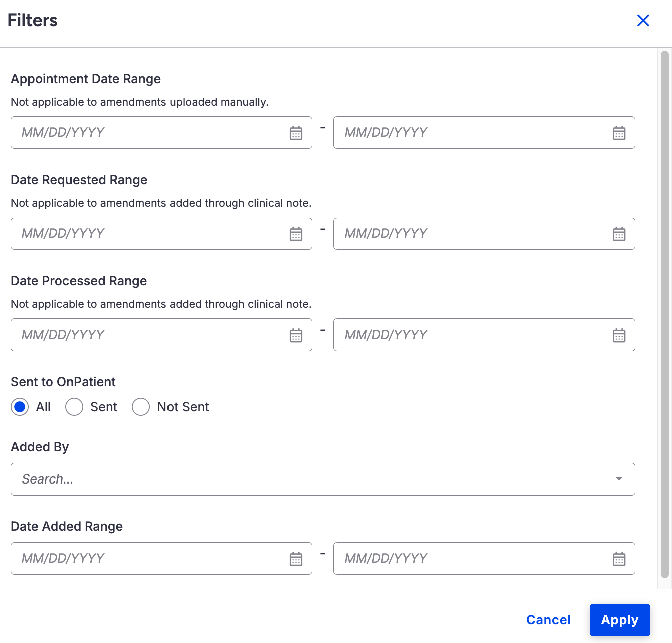Open calendar for Date Requested Range end
This screenshot has height=643, width=672.
pos(619,234)
